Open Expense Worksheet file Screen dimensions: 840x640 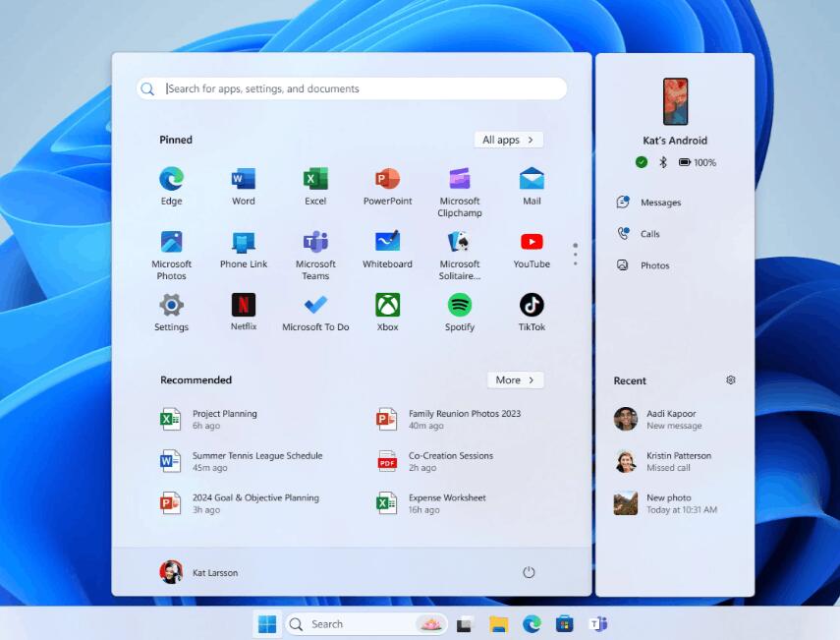(430, 503)
